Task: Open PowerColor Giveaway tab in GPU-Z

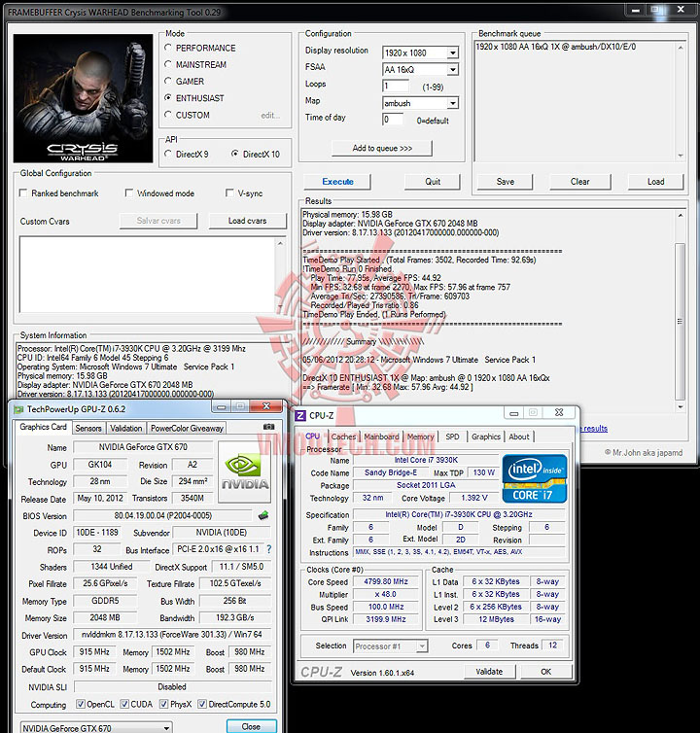Action: 187,428
